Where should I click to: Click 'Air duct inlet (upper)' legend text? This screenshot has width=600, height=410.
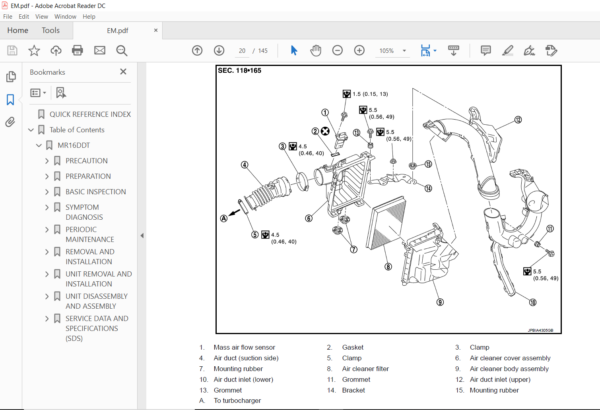[500, 379]
